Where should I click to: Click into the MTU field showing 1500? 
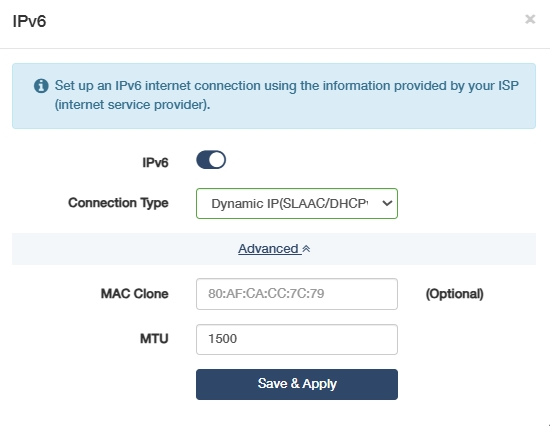coord(297,339)
